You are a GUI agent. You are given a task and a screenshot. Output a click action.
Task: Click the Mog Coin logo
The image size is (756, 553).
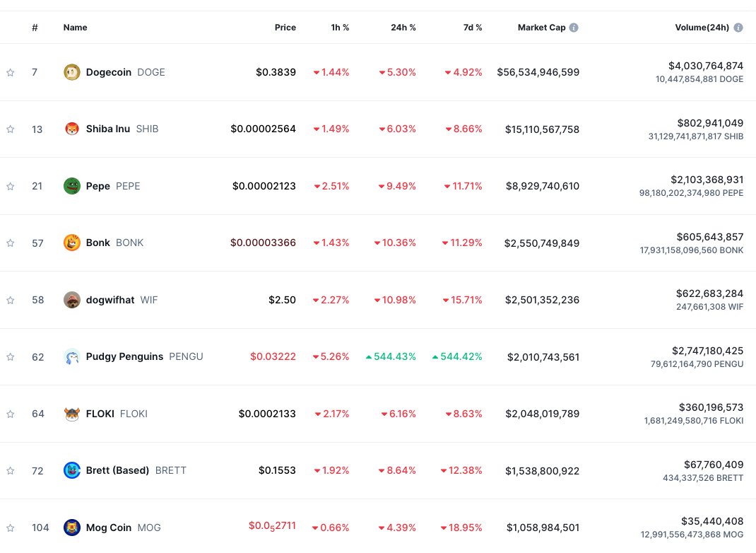pos(72,528)
